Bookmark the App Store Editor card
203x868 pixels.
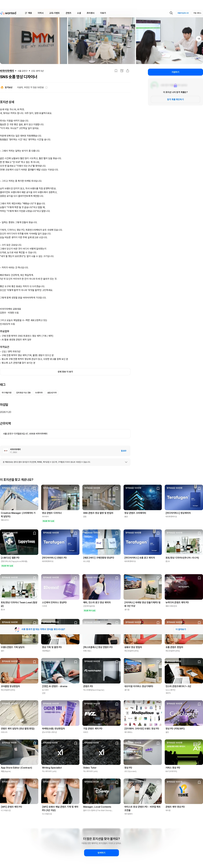point(34,743)
